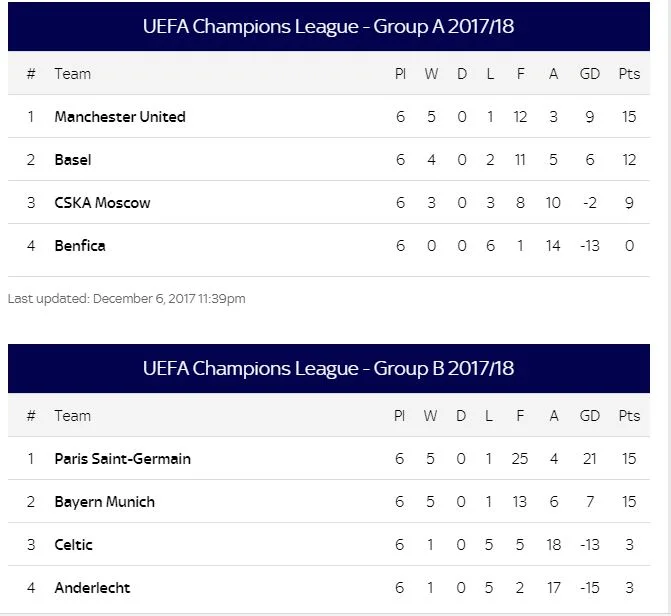Click the GD column header in Group A

pyautogui.click(x=589, y=74)
